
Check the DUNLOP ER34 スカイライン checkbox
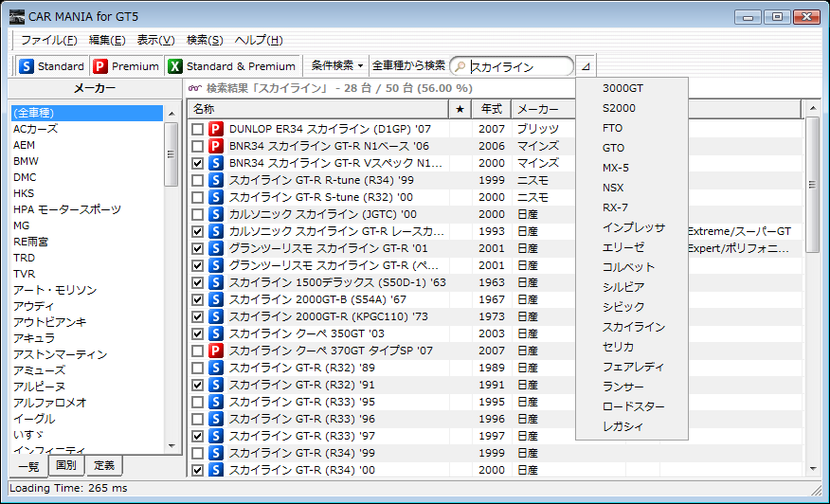tap(197, 129)
